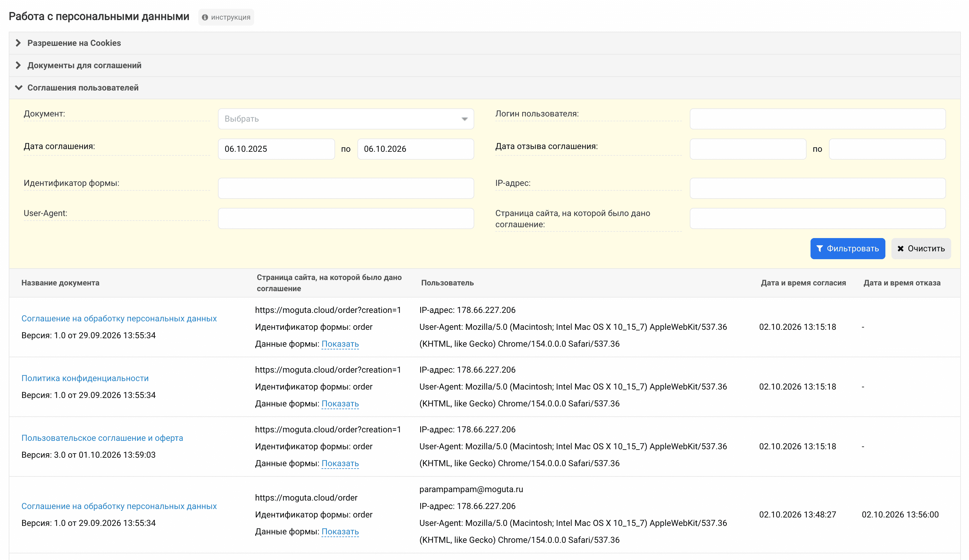
Task: Focus the Логин пользователя input field
Action: pyautogui.click(x=817, y=119)
